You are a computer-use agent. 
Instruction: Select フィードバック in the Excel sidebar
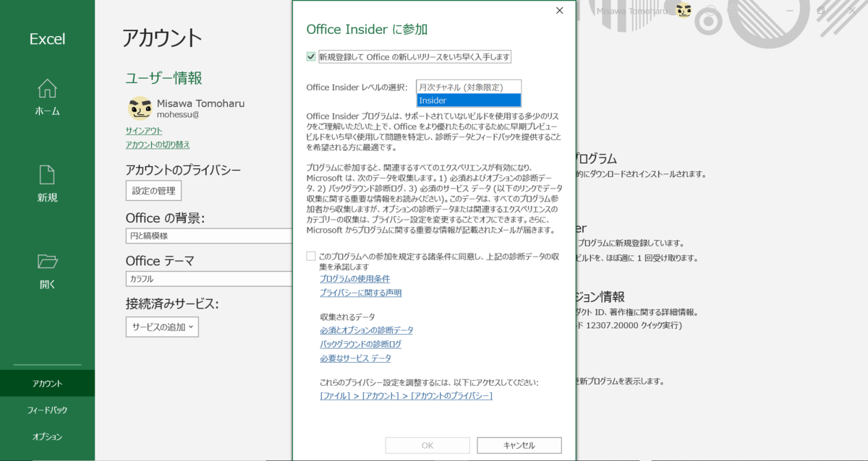[x=47, y=410]
